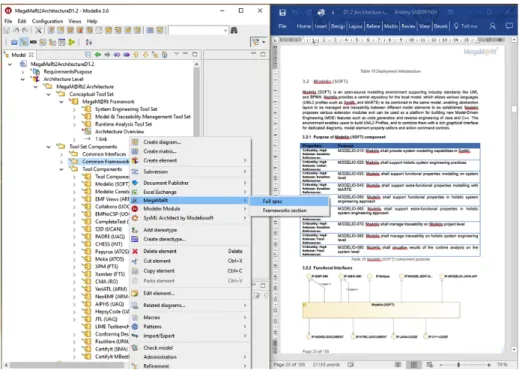Click Word's zoom out minus button
This screenshot has width=519, height=370.
click(x=441, y=365)
